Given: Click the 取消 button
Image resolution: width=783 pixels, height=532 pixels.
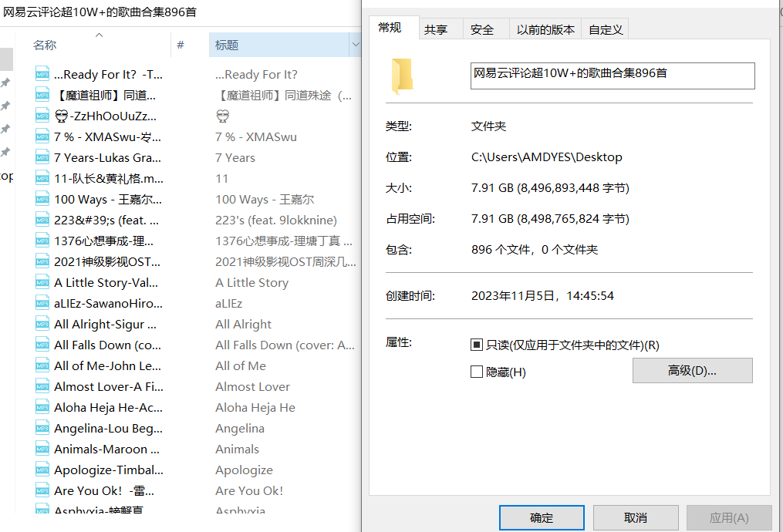Looking at the screenshot, I should pyautogui.click(x=636, y=517).
